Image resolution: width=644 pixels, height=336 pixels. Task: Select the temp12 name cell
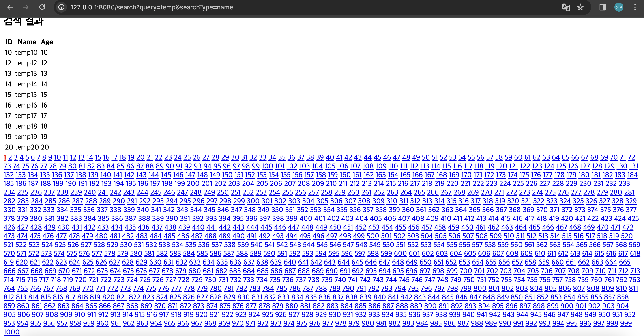pos(26,63)
